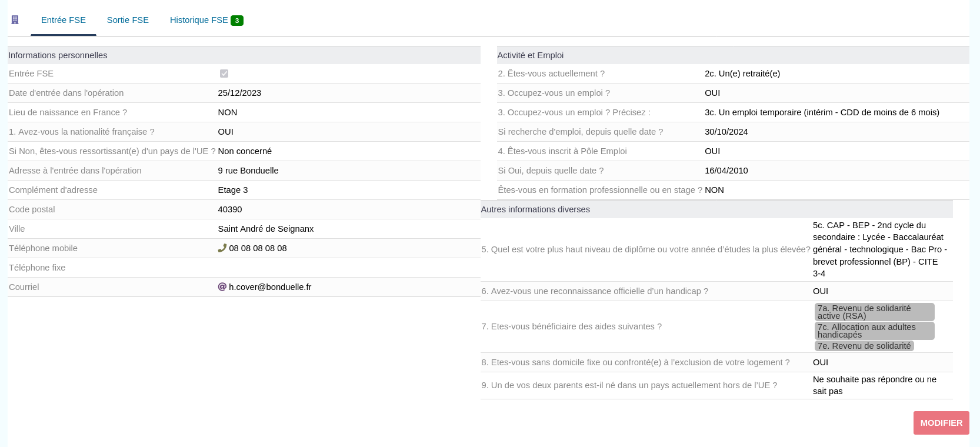Screen dimensions: 980x447
Task: Open the Entrée FSE tab
Action: coord(64,20)
